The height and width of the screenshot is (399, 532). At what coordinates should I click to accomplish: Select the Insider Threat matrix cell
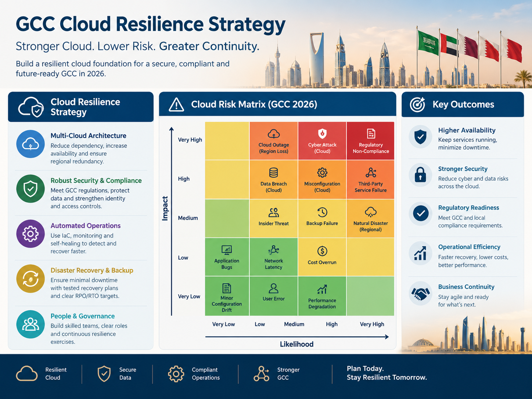[274, 219]
